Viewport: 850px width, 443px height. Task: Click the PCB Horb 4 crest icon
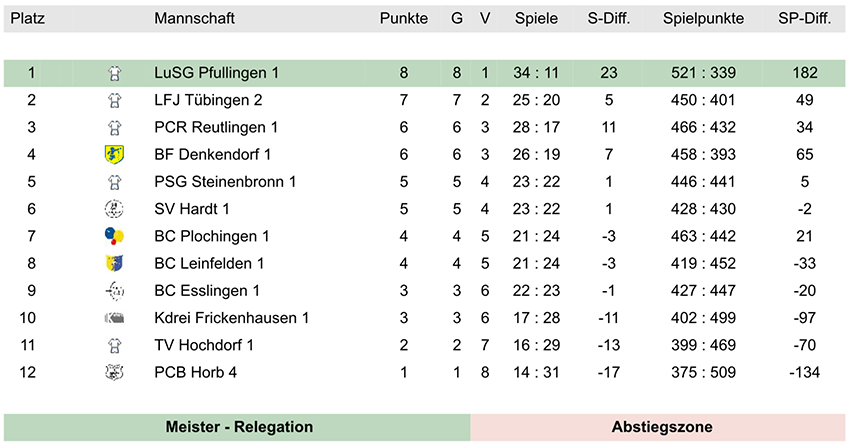(x=114, y=372)
